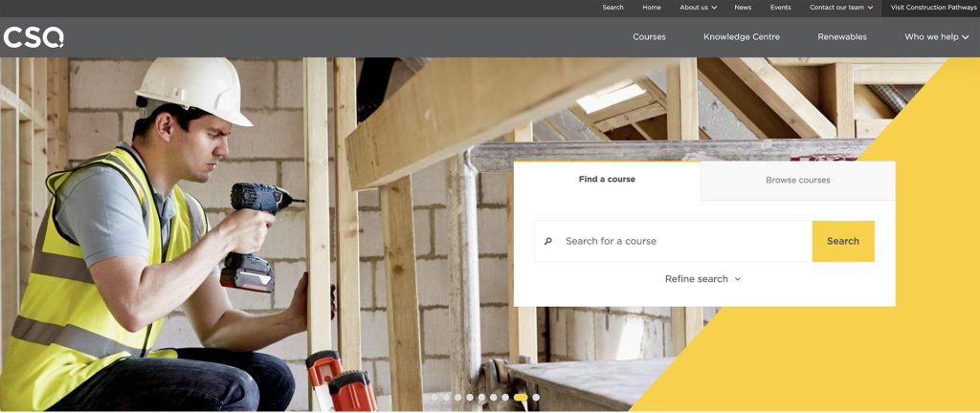Select the last carousel slide dot
The width and height of the screenshot is (980, 413).
pyautogui.click(x=536, y=397)
